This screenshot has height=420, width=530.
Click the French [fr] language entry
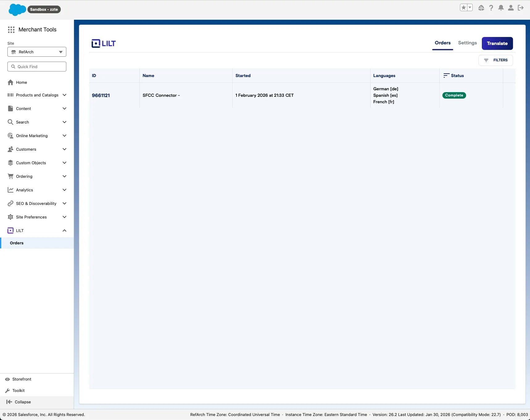(x=384, y=102)
